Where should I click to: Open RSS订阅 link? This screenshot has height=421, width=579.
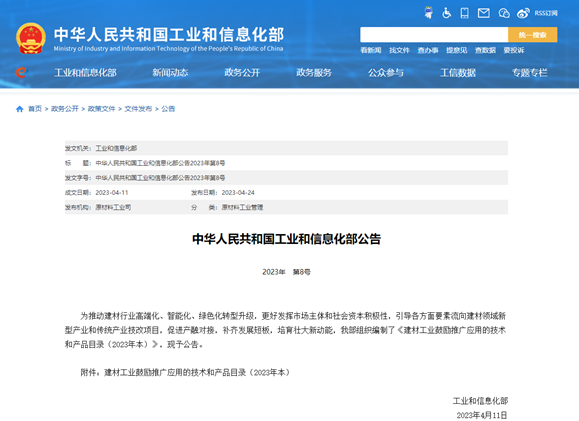pos(546,13)
